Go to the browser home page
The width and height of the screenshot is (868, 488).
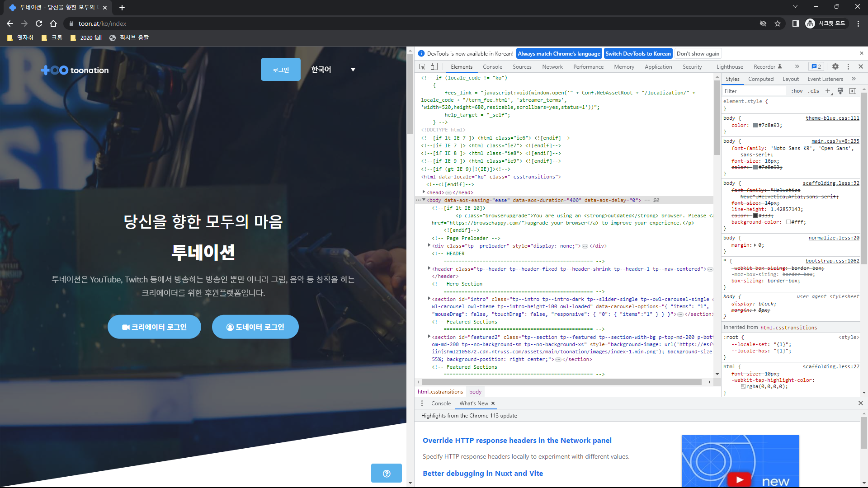53,23
